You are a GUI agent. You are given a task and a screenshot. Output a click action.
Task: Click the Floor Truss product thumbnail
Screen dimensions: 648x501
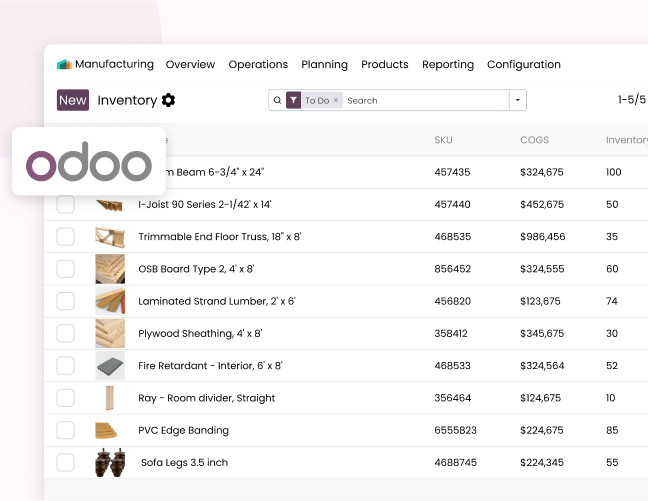(110, 237)
